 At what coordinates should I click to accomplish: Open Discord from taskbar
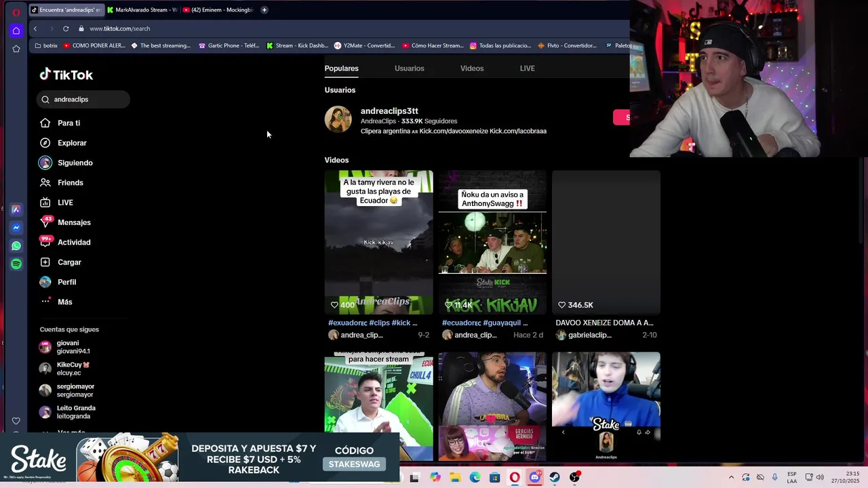[x=534, y=477]
